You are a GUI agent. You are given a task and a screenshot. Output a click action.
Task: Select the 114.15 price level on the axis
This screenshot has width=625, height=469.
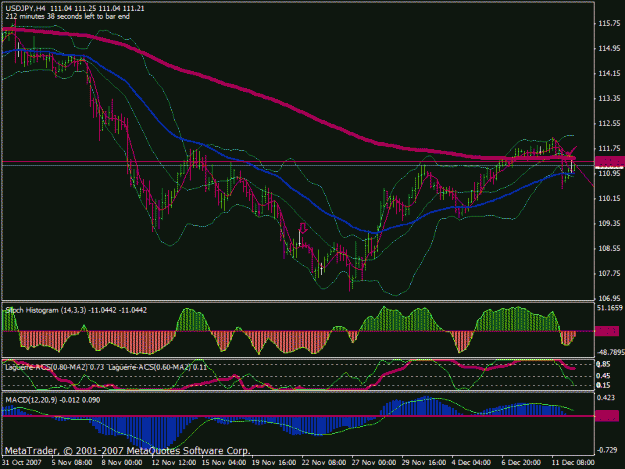609,74
